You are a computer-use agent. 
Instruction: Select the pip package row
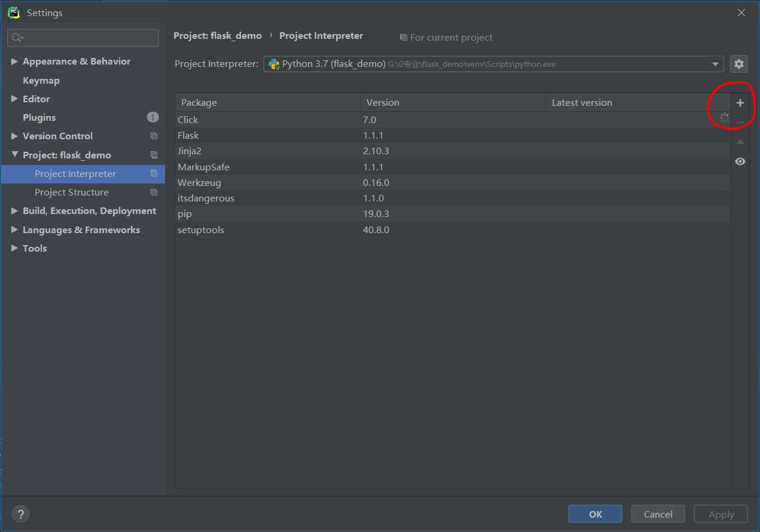pos(453,213)
